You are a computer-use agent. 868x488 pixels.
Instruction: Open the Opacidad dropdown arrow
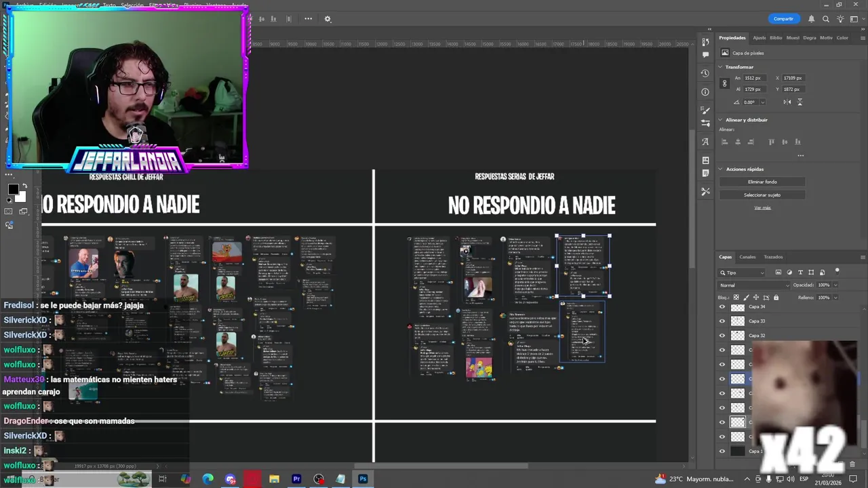pyautogui.click(x=835, y=285)
